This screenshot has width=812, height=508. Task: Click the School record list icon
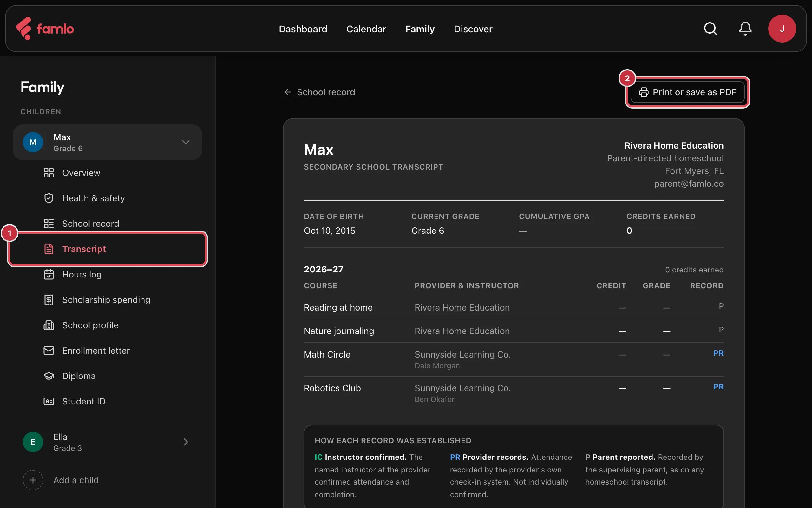[x=49, y=224]
